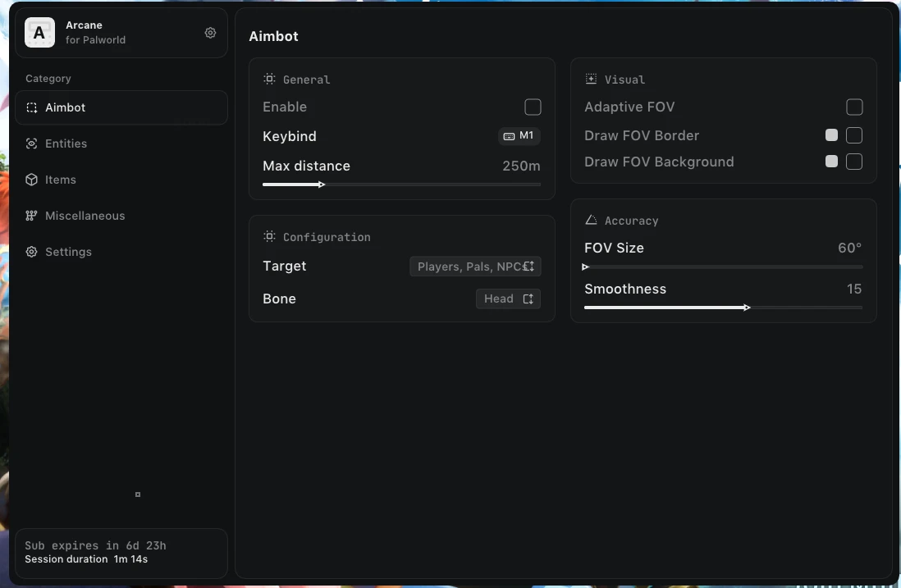Toggle the Adaptive FOV checkbox
Screen dimensions: 901x588
[854, 107]
